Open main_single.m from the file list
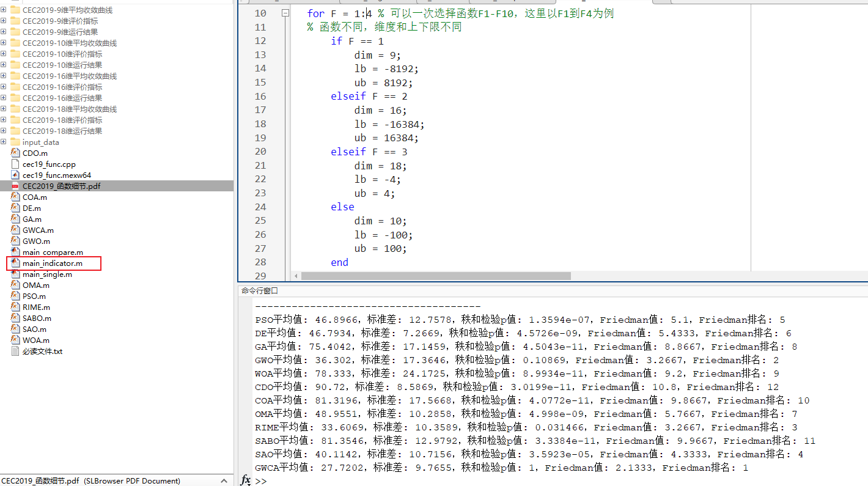The height and width of the screenshot is (486, 868). click(x=46, y=274)
